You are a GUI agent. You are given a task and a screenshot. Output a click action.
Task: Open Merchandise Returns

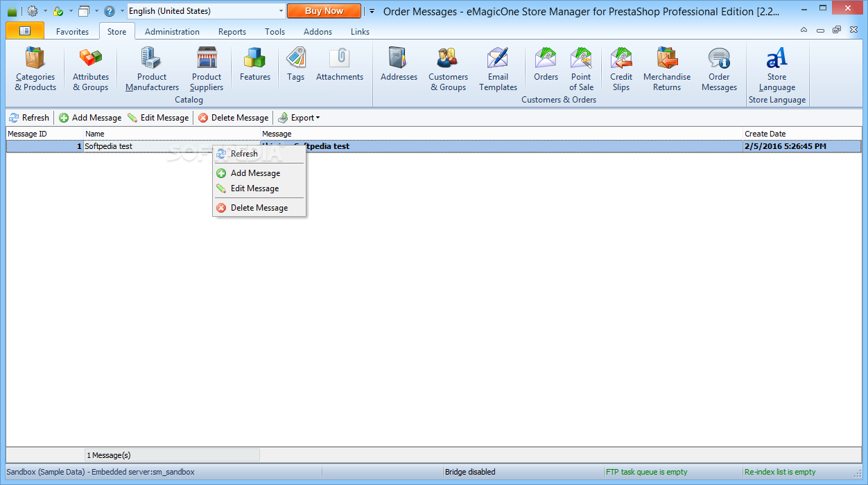pyautogui.click(x=667, y=69)
